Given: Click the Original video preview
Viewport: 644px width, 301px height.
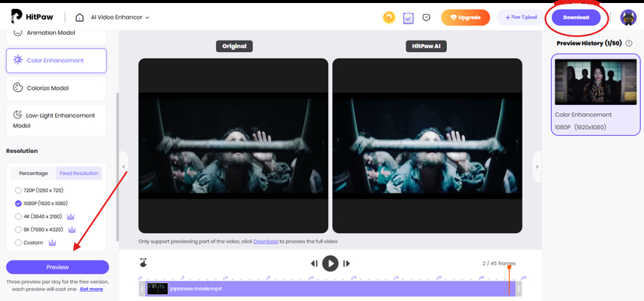Looking at the screenshot, I should (x=233, y=146).
